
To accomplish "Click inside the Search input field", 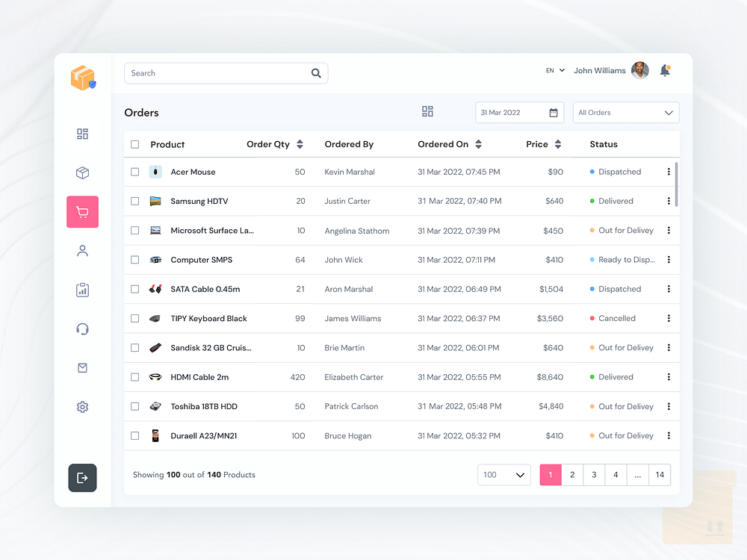I will pos(217,73).
